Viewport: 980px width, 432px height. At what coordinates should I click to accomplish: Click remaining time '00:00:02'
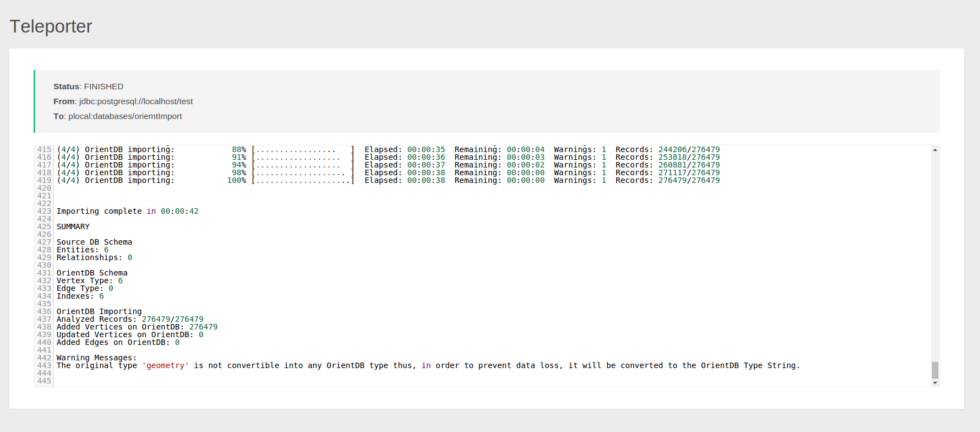click(526, 165)
